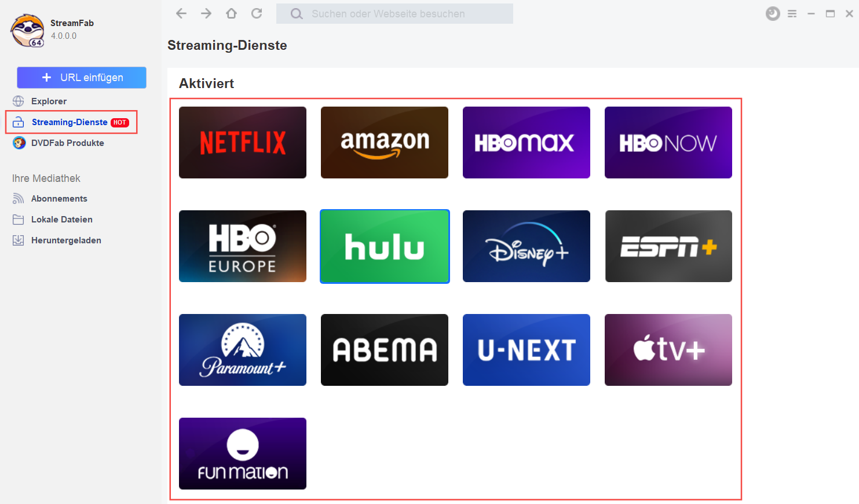Select the HBO Now service tile
The image size is (859, 504).
point(668,143)
